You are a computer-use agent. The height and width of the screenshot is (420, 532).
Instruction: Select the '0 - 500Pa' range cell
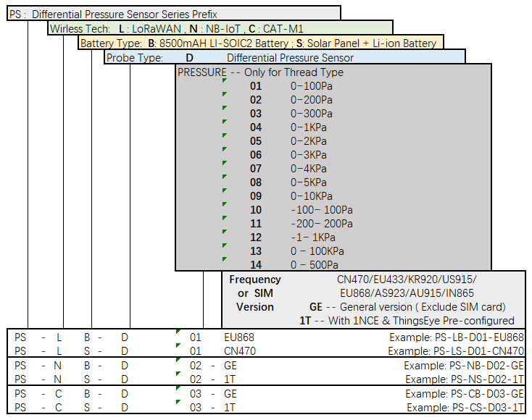(315, 265)
